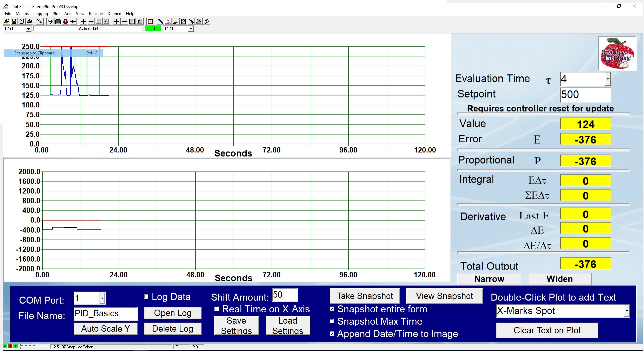Click the Delete Log button
Image resolution: width=644 pixels, height=351 pixels.
173,329
